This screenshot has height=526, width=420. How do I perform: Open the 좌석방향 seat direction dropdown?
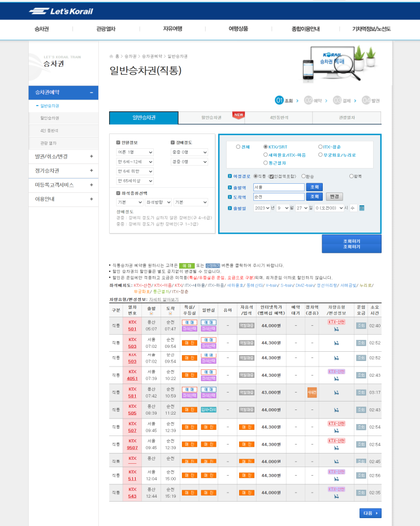pyautogui.click(x=158, y=202)
